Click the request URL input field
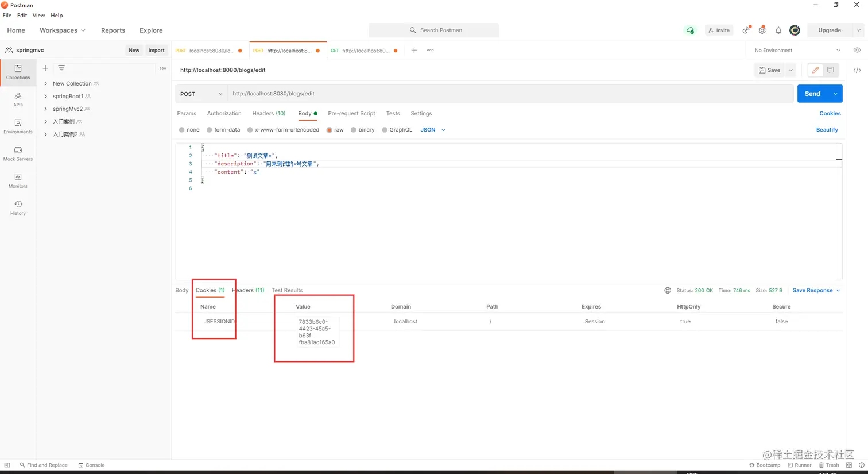 coord(510,94)
